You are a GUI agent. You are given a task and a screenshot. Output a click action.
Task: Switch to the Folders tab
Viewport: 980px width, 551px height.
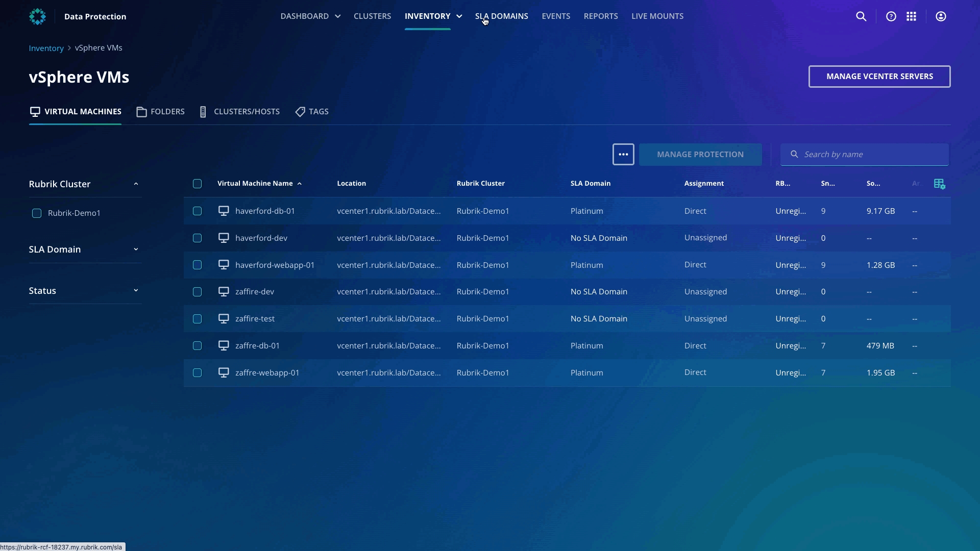click(160, 112)
